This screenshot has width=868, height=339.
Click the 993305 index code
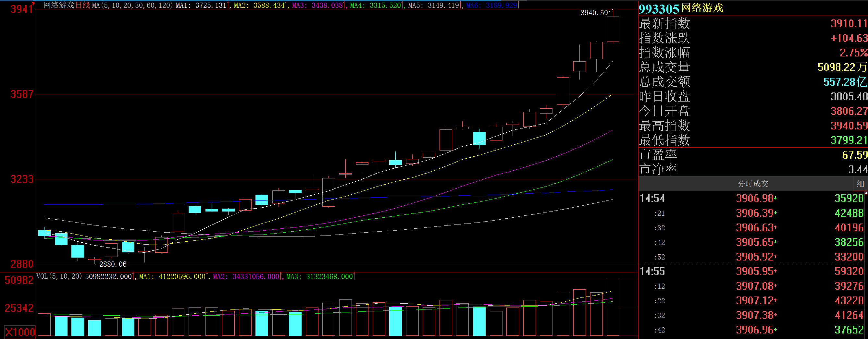click(x=658, y=8)
